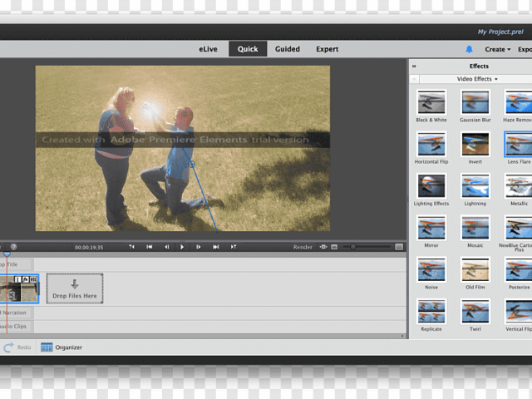The width and height of the screenshot is (532, 399).
Task: Apply the Twirl effect
Action: 475,311
